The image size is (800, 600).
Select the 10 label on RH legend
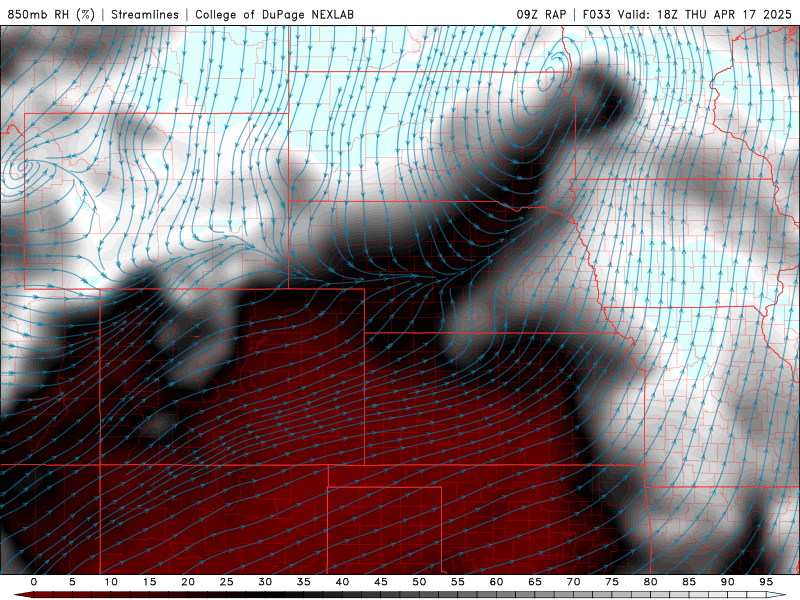[111, 582]
